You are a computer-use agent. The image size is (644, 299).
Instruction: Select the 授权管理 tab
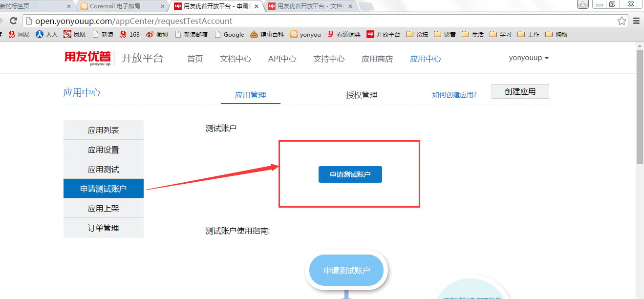pos(362,95)
